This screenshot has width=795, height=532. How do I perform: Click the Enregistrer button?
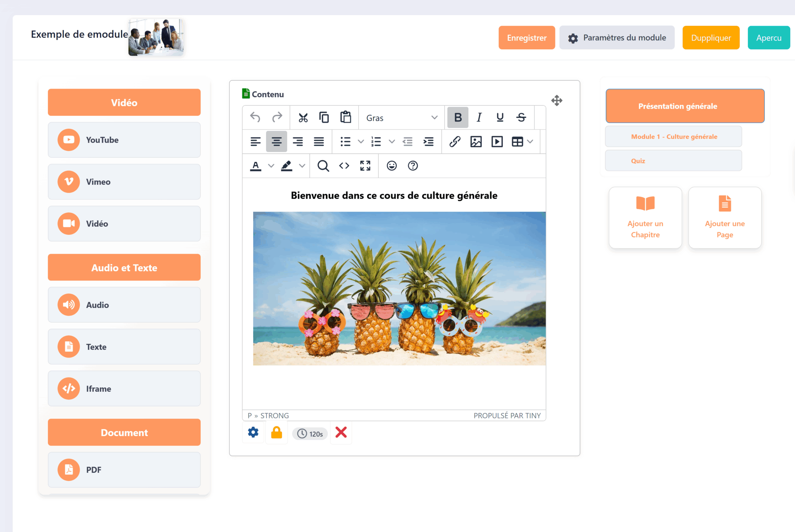pos(527,38)
